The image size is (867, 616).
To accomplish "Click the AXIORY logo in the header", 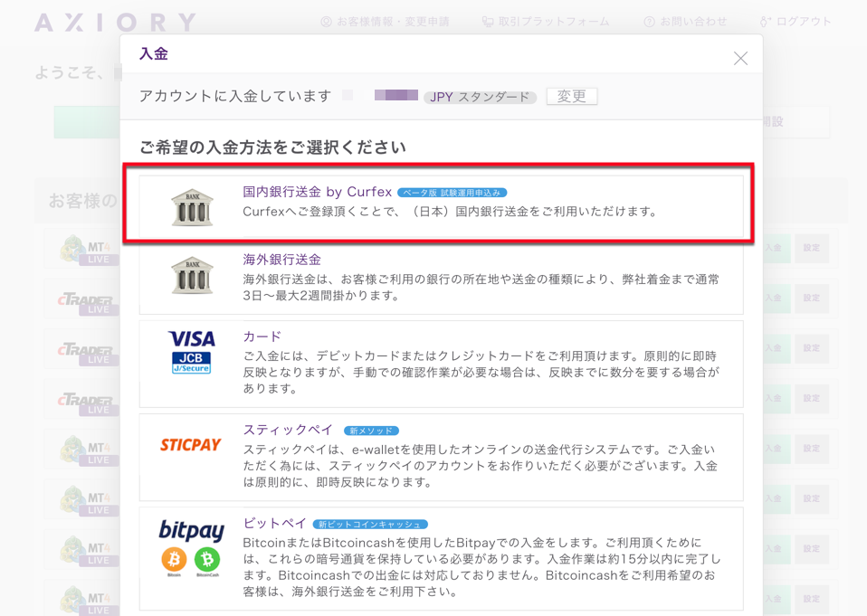I will pyautogui.click(x=116, y=23).
